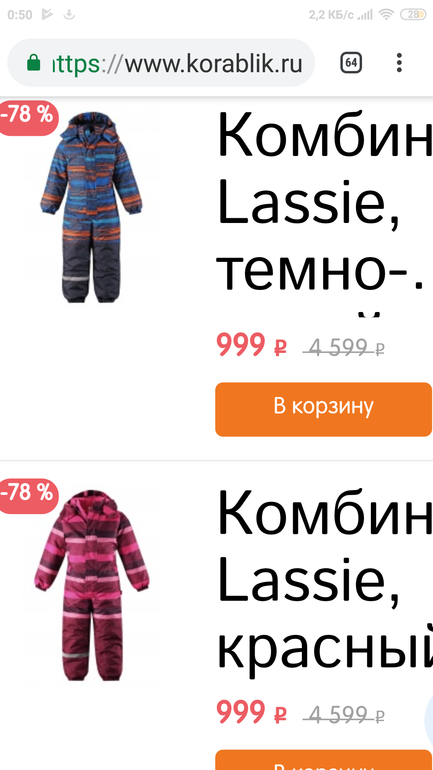The height and width of the screenshot is (770, 433).
Task: Open the dark-blue Lassie jumpsuit title
Action: (324, 208)
